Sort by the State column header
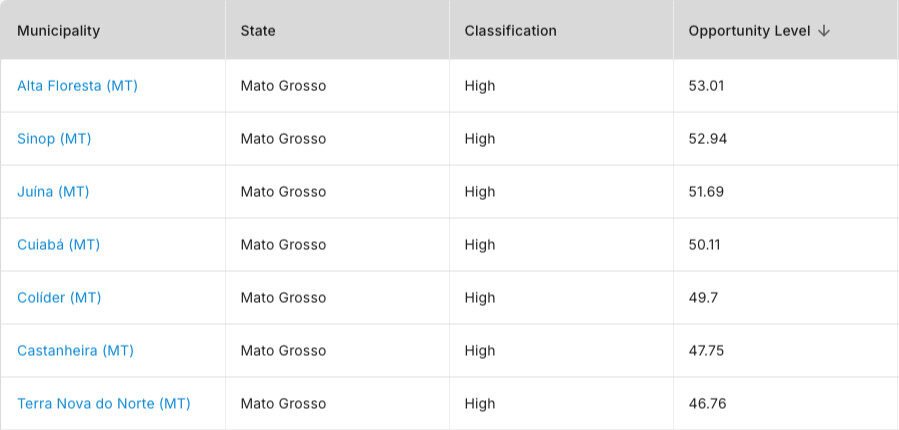 [x=258, y=31]
